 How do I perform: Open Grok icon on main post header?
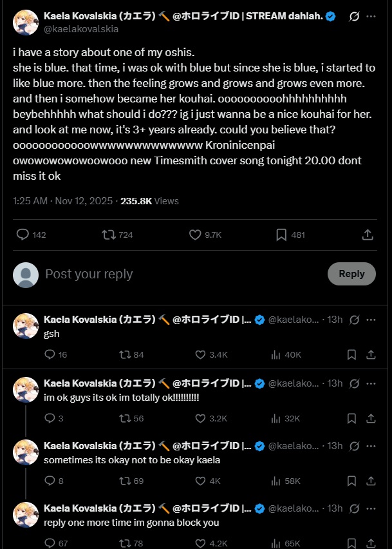click(353, 17)
